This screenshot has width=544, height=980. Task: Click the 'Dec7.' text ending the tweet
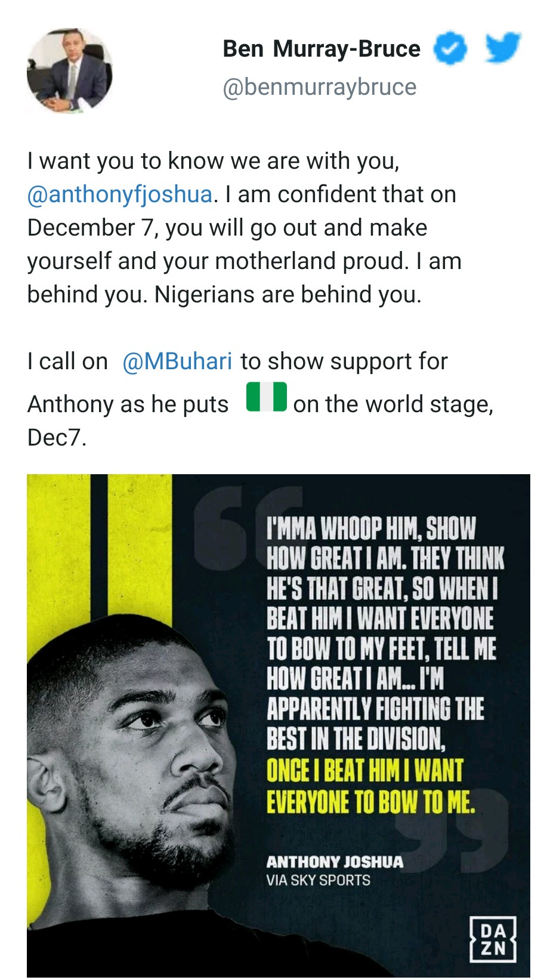pyautogui.click(x=57, y=438)
